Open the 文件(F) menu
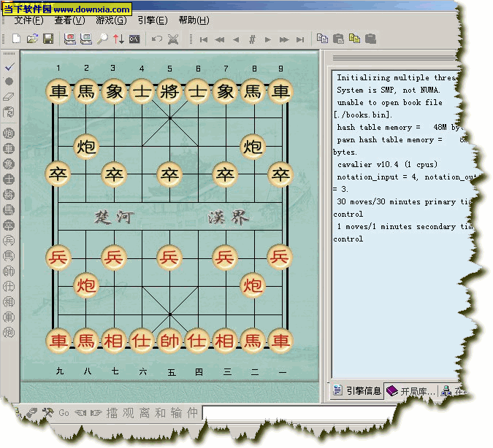 coord(28,20)
